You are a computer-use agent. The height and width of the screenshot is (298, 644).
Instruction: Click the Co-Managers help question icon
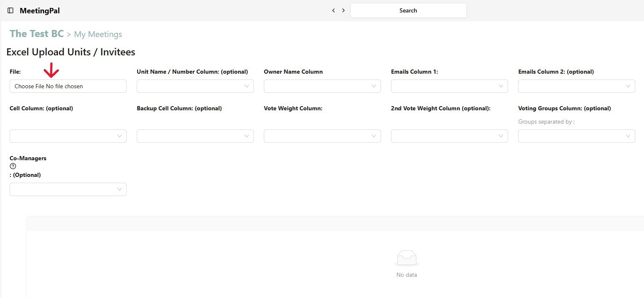click(x=13, y=166)
